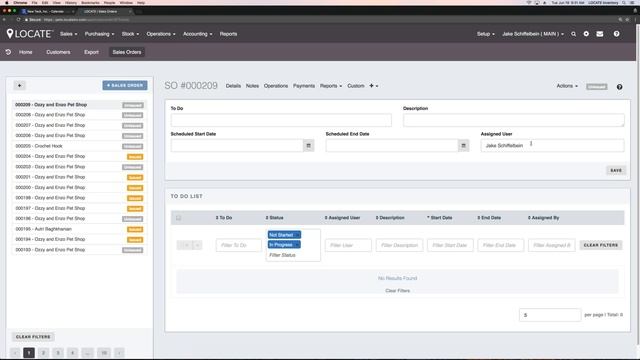640x360 pixels.
Task: Click the Assigned User field
Action: click(552, 146)
